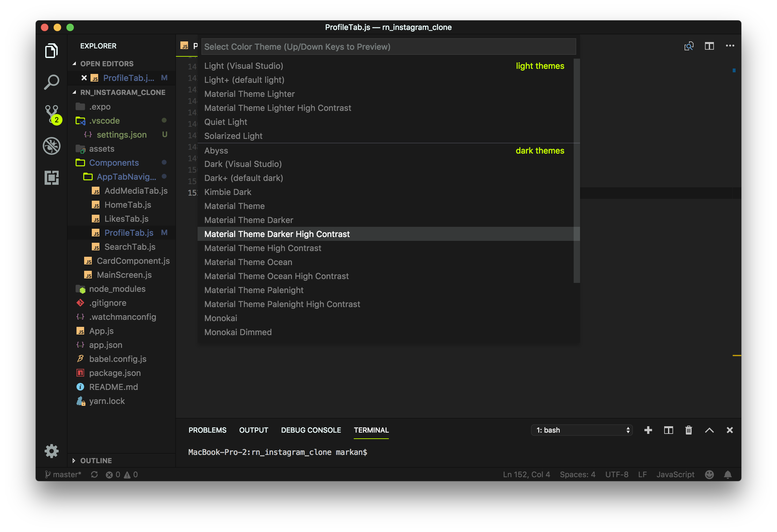This screenshot has height=532, width=777.
Task: Add a new terminal with the plus icon
Action: [648, 430]
